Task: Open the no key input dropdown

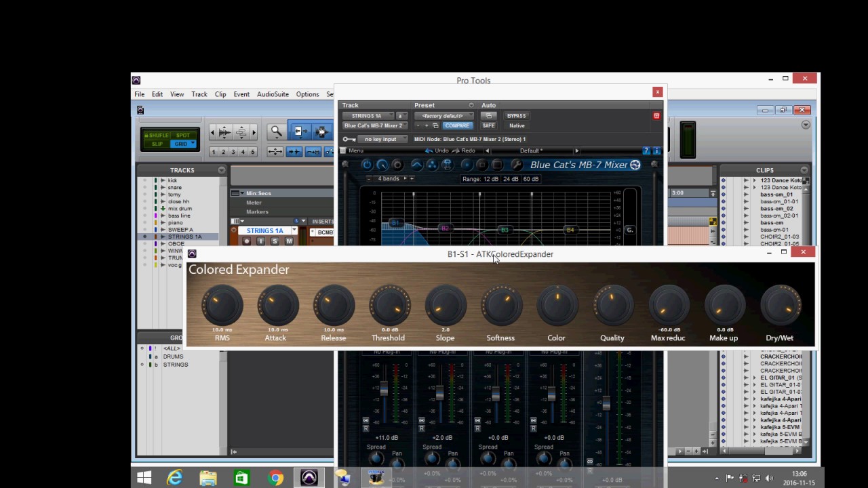Action: tap(381, 139)
